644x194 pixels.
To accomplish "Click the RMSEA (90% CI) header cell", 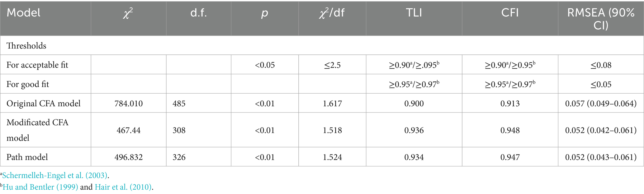I will (x=601, y=19).
